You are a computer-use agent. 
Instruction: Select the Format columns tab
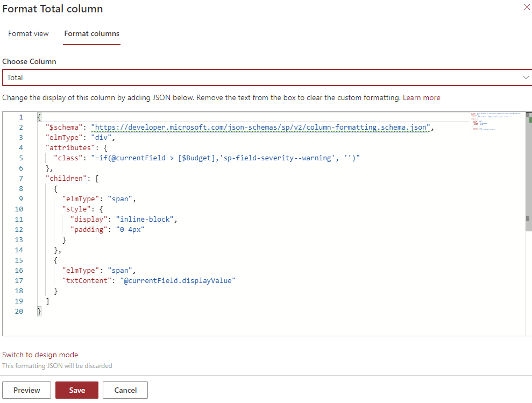tap(92, 33)
